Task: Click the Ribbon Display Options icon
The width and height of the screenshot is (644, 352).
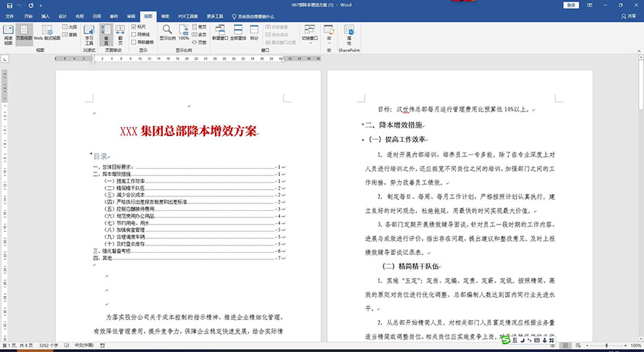Action: (x=590, y=5)
